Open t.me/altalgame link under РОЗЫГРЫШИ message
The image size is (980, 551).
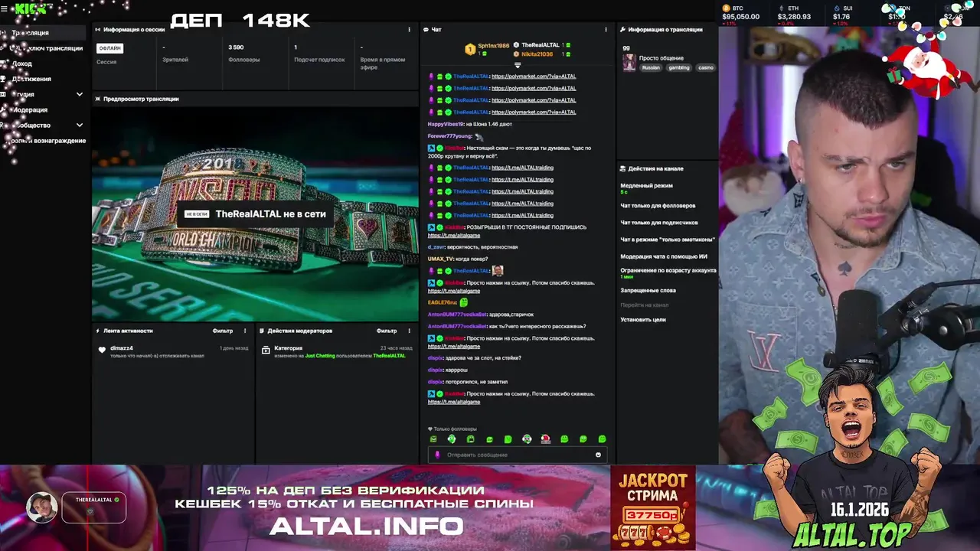click(454, 235)
